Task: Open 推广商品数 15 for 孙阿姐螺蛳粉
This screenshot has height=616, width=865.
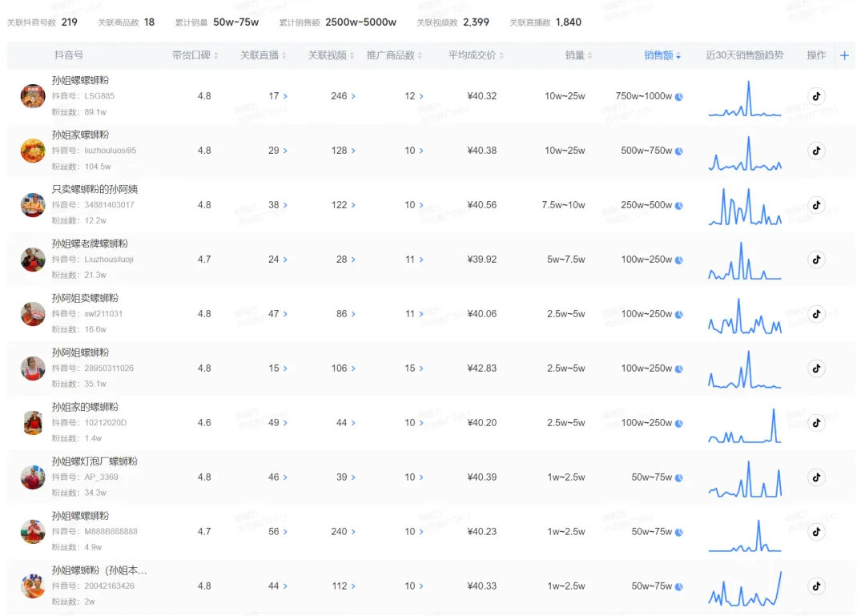Action: [414, 368]
